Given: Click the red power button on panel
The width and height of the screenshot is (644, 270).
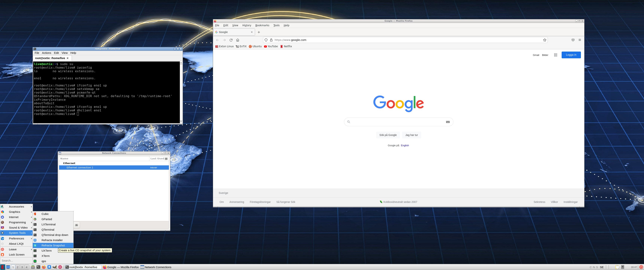Looking at the screenshot, I should coord(641,267).
